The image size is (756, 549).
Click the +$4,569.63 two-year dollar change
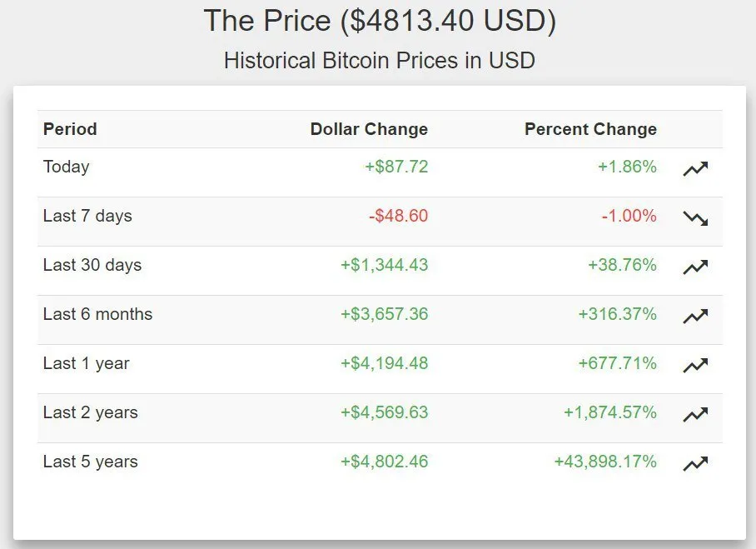coord(385,412)
